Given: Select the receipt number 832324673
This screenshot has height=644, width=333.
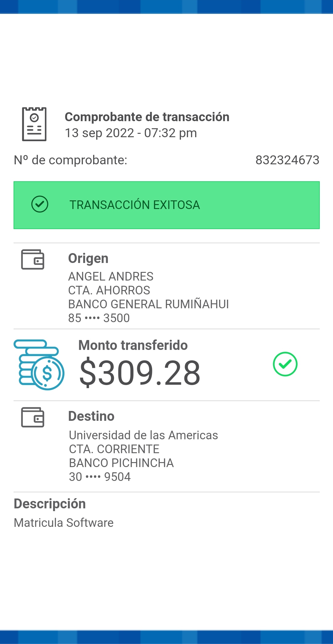Looking at the screenshot, I should point(287,160).
